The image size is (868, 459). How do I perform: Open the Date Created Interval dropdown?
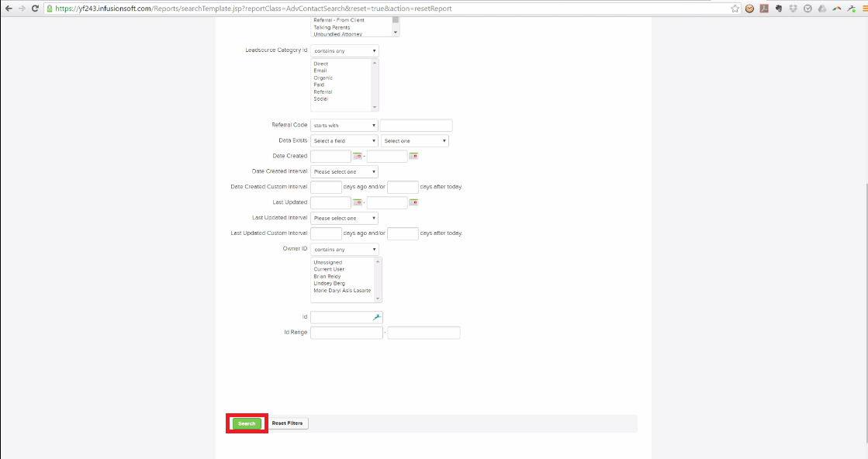[x=344, y=172]
